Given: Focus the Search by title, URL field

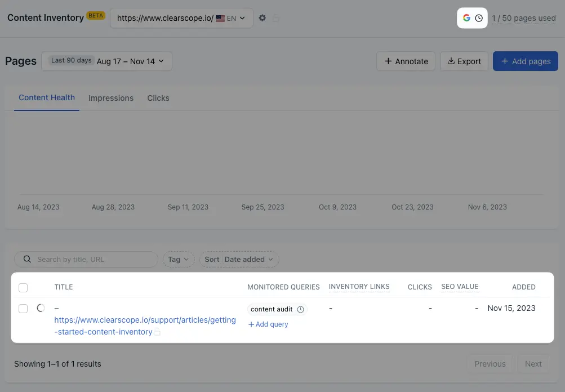Looking at the screenshot, I should pyautogui.click(x=86, y=260).
